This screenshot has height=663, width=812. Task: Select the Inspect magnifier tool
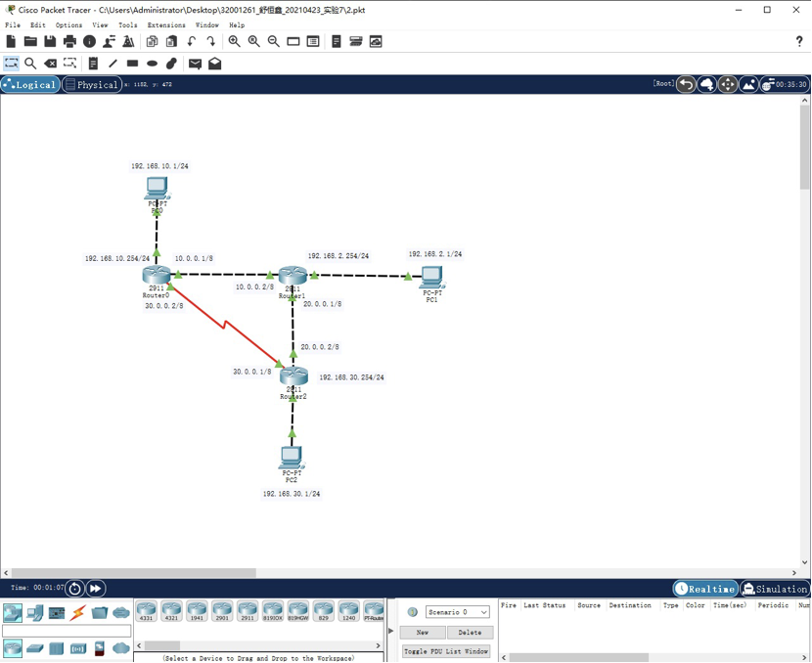(x=30, y=64)
